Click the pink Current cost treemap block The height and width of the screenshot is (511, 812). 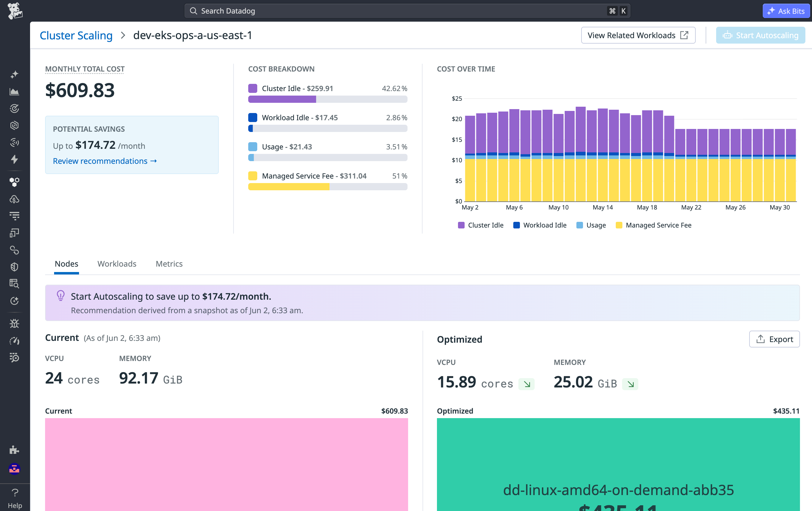[x=227, y=464]
